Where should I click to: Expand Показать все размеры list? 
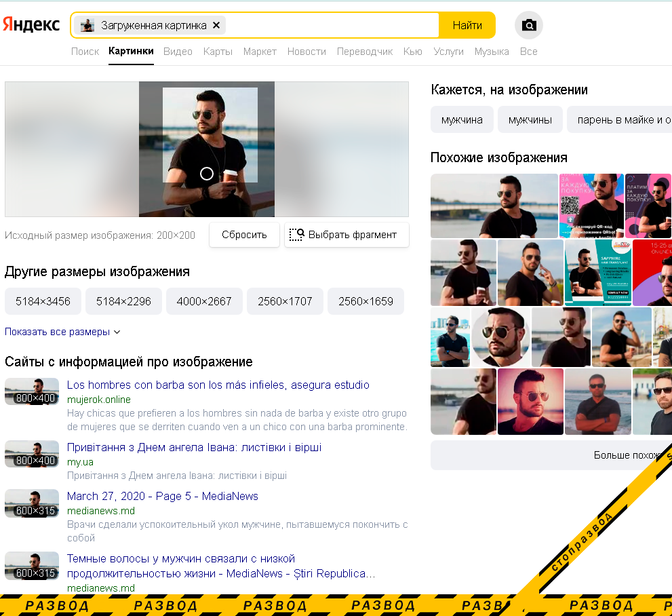pos(62,332)
